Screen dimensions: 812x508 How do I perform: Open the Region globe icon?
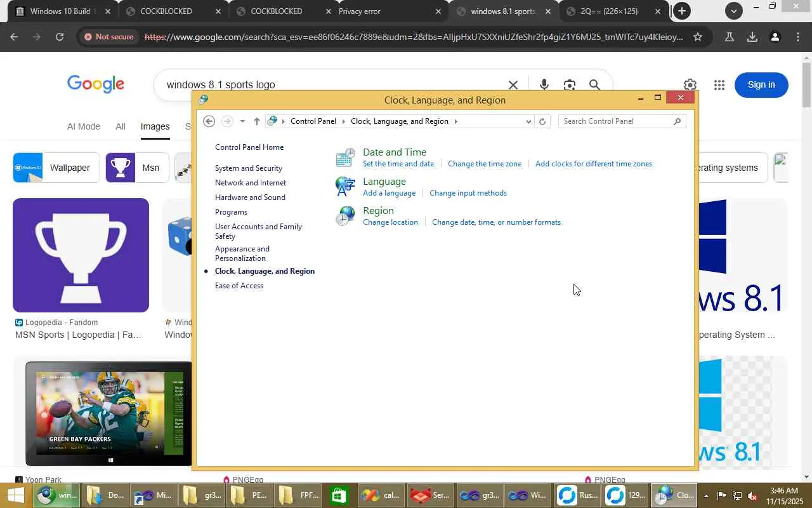[345, 216]
